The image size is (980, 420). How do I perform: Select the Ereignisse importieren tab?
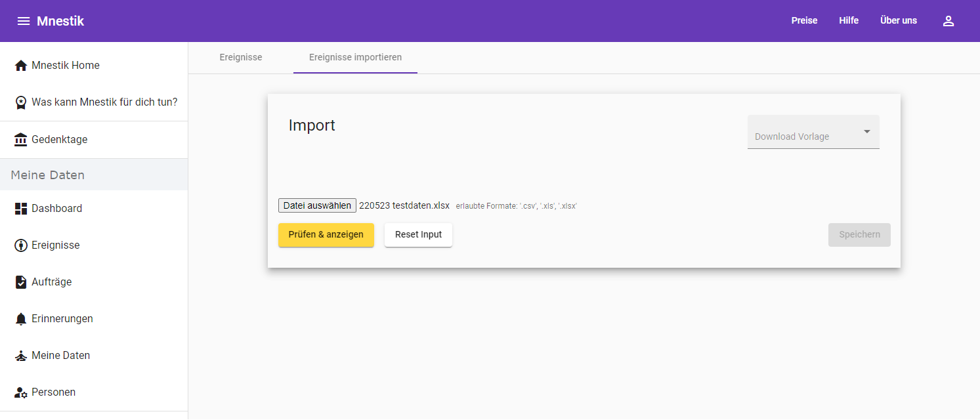click(355, 58)
